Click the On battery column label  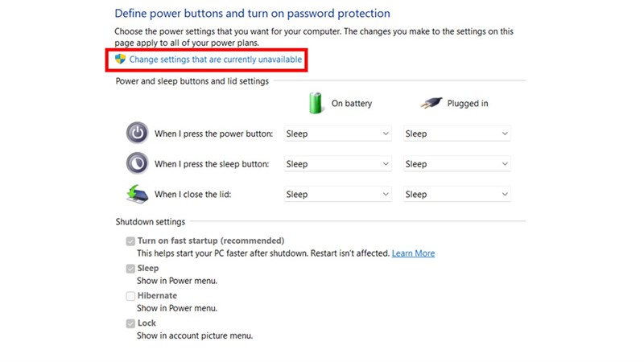coord(352,104)
